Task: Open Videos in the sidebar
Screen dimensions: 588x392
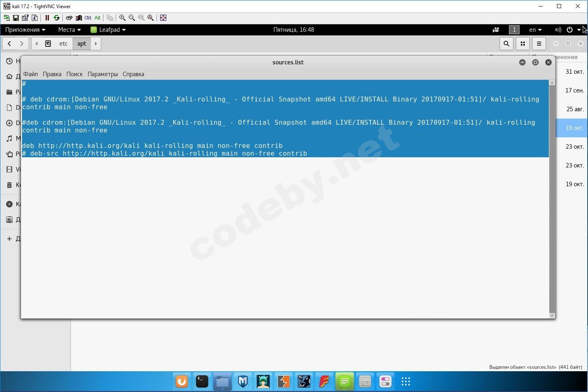Action: 11,170
